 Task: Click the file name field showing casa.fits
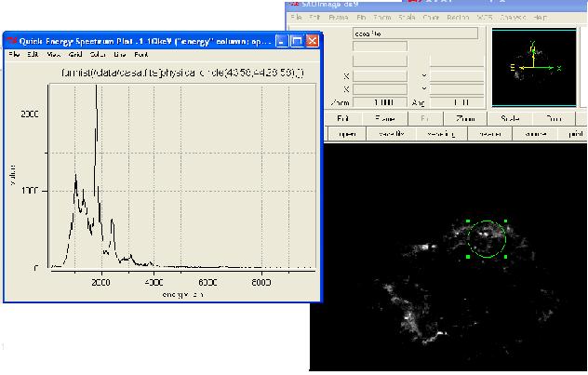coord(416,33)
